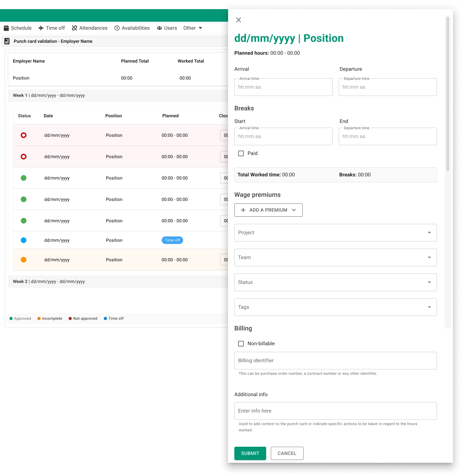Click the orange Incomplete status dot

[x=24, y=260]
